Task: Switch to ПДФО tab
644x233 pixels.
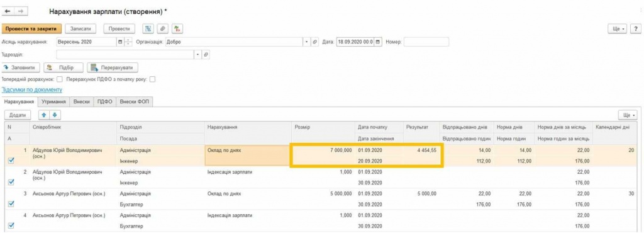Action: [x=105, y=101]
